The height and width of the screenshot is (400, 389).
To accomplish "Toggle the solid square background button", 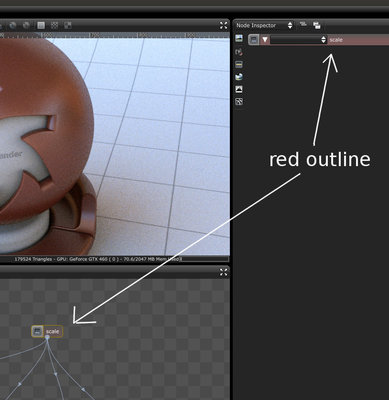I will pos(41,25).
